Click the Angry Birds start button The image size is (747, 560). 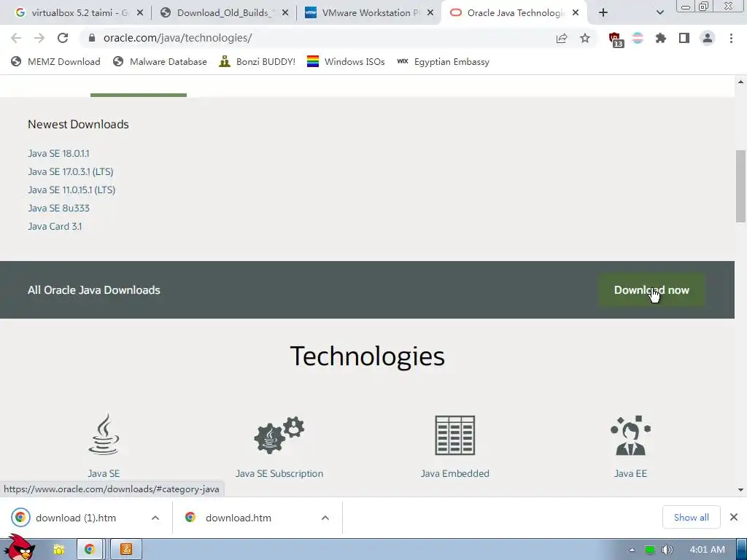[x=20, y=547]
